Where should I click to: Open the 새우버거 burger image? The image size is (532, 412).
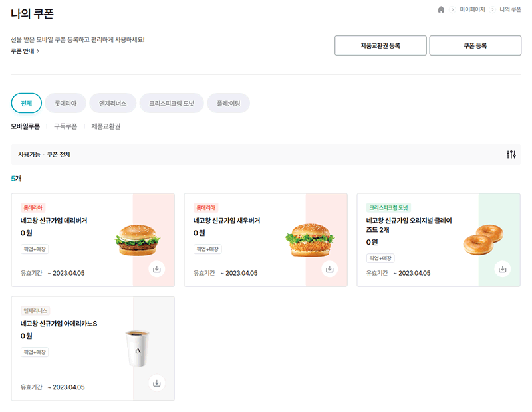(310, 240)
